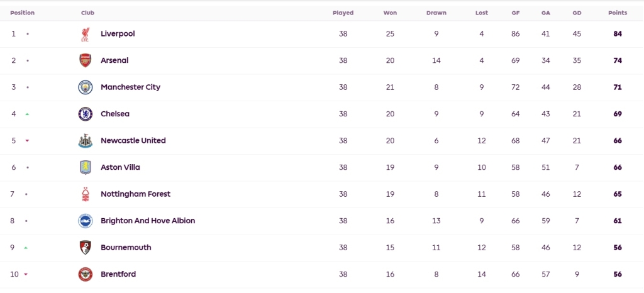Click the GD column header
Image resolution: width=644 pixels, height=293 pixels.
click(x=577, y=13)
